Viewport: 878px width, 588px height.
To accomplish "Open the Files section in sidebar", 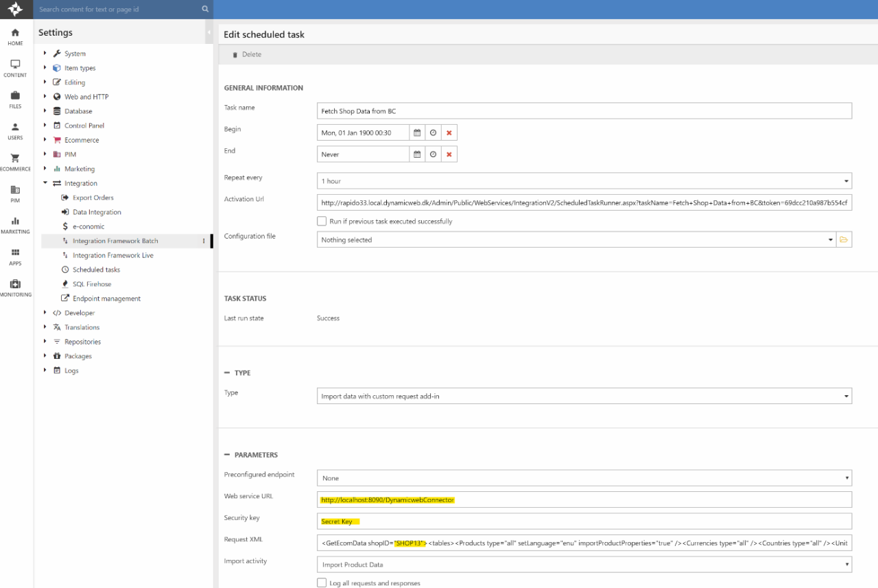I will click(x=15, y=99).
